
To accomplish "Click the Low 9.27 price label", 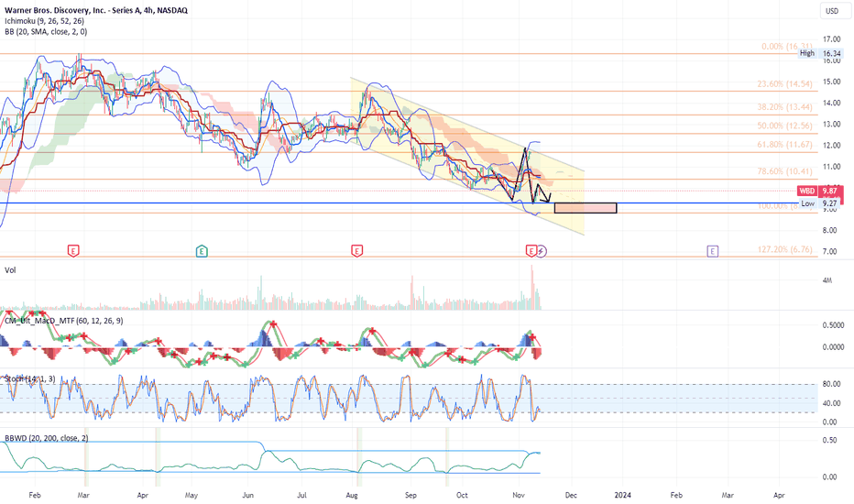I will [x=820, y=203].
